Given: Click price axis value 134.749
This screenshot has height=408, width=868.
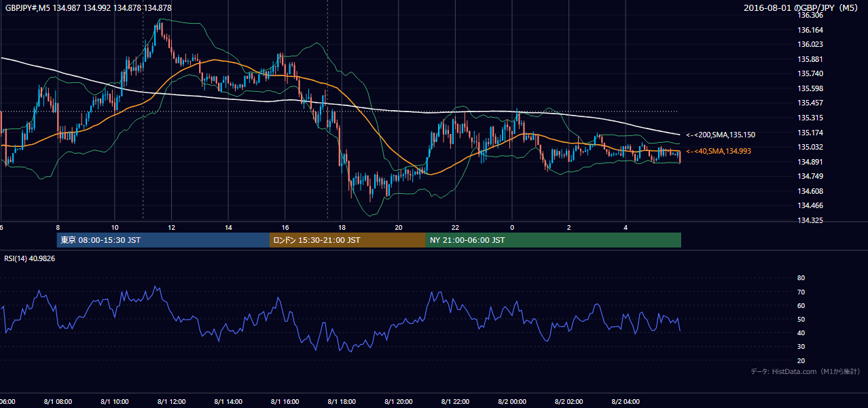Looking at the screenshot, I should click(810, 176).
